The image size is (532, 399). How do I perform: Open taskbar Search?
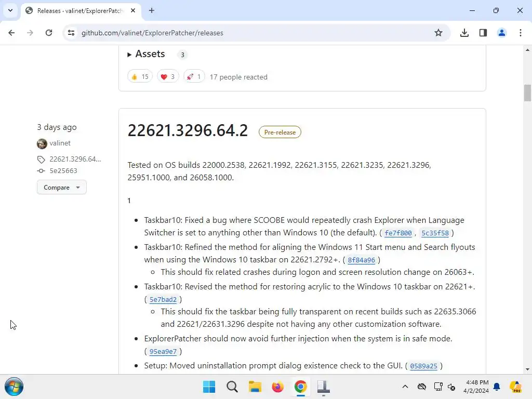tap(232, 387)
